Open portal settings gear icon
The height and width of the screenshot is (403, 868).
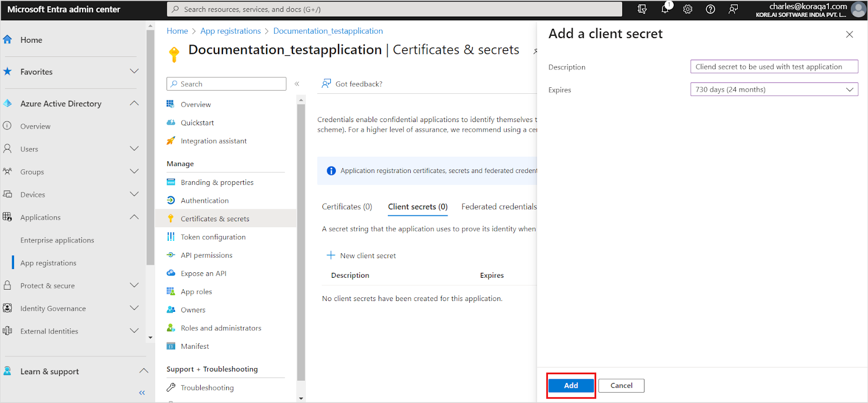(x=687, y=9)
